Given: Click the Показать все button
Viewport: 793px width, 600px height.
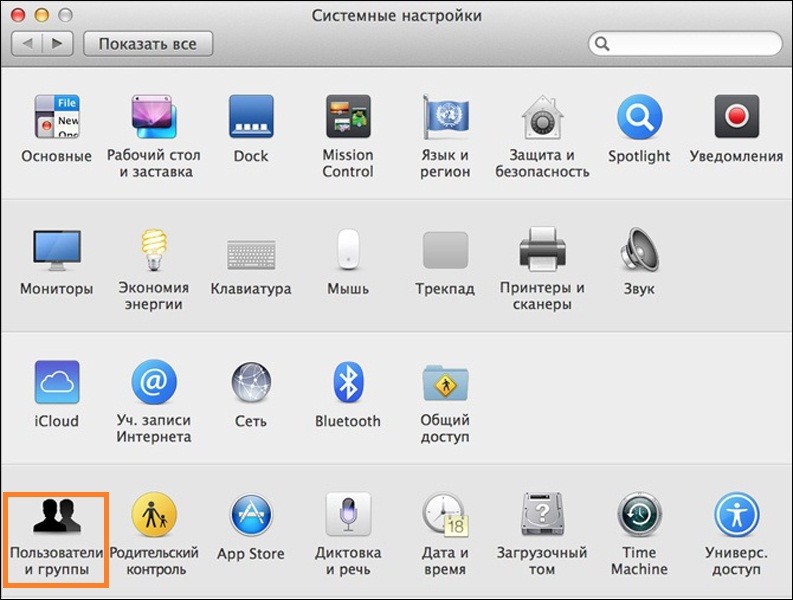Looking at the screenshot, I should 148,44.
